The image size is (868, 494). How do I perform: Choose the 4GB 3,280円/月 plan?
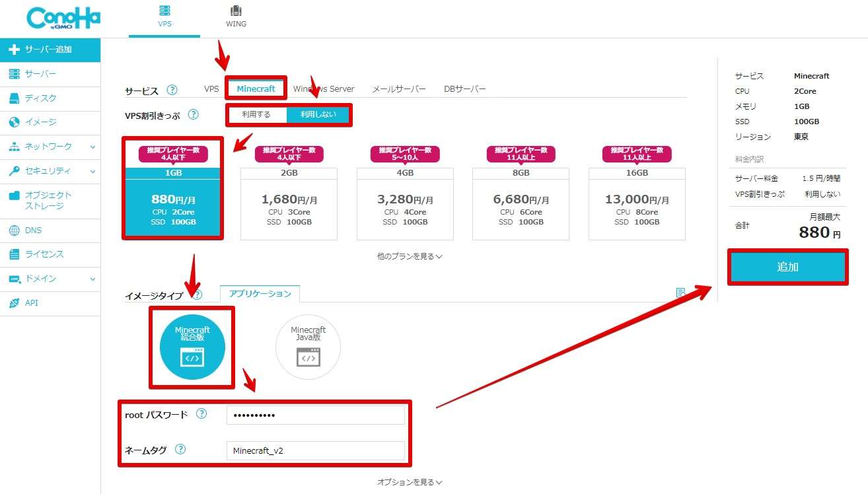pos(405,203)
